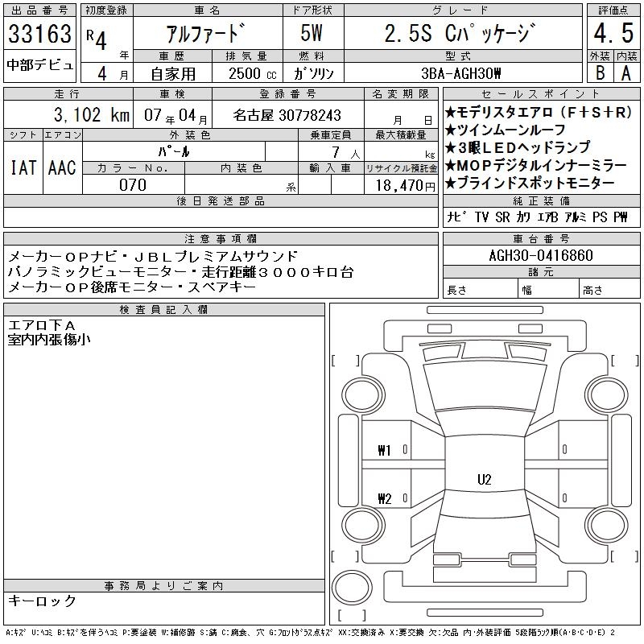Screen dimensions: 644x644
Task: Click the damage code legend line
Action: [311, 633]
